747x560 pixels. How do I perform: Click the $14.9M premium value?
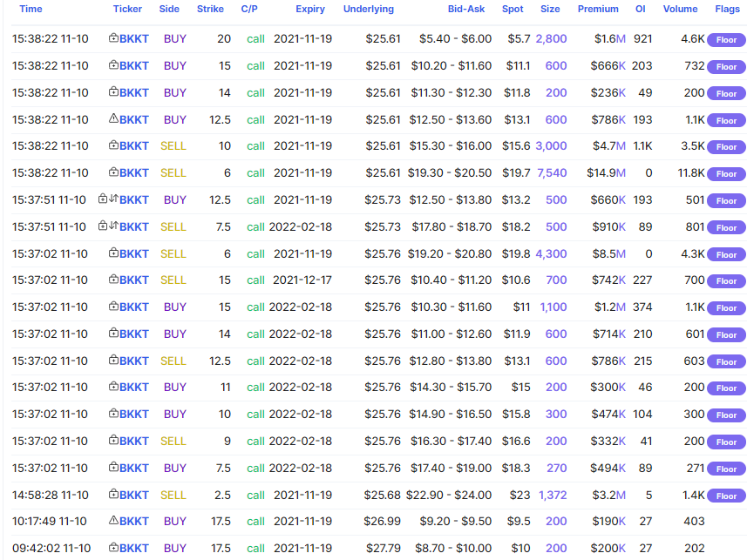click(606, 172)
